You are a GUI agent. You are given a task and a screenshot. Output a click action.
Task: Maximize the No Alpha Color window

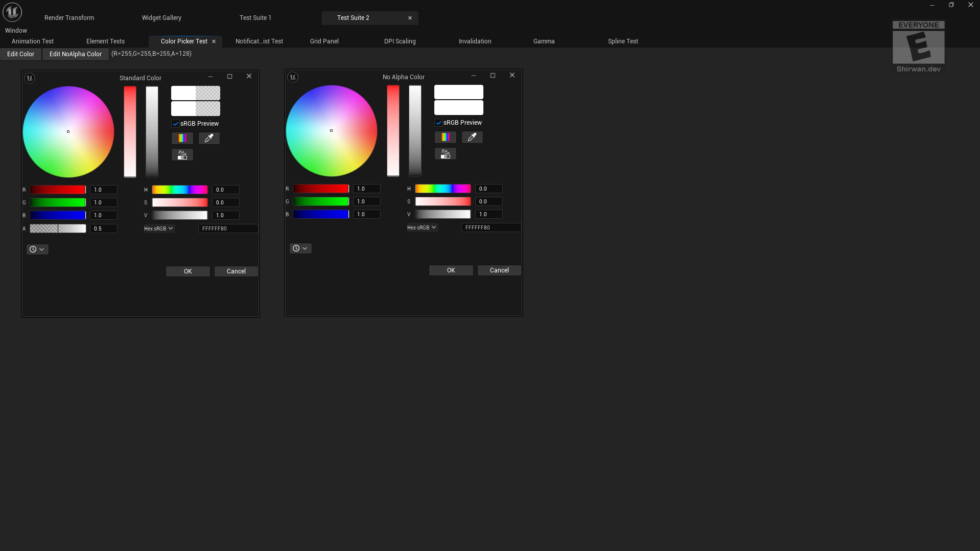(493, 75)
